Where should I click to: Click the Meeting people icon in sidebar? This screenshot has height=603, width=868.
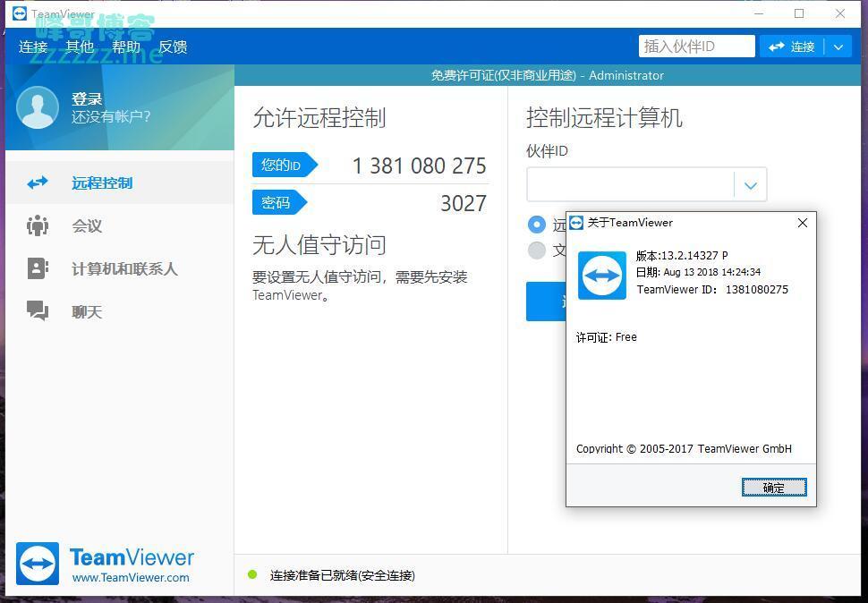(38, 225)
